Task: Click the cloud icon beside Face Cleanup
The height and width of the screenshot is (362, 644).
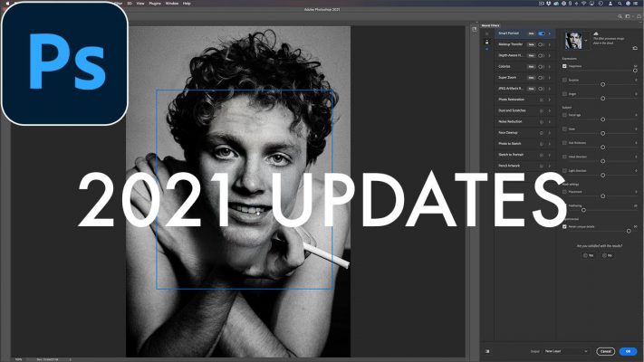Action: tap(542, 132)
